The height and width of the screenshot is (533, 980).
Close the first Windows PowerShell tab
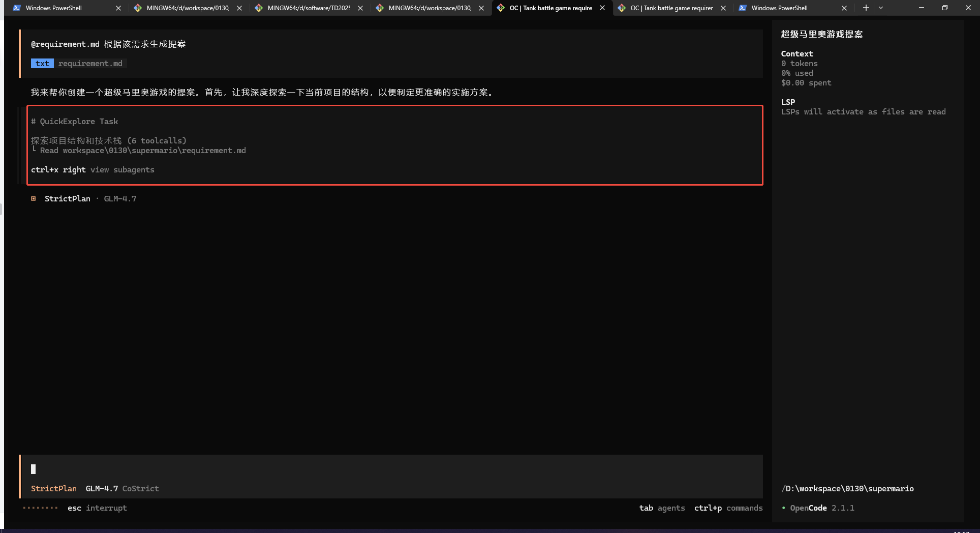[x=118, y=8]
